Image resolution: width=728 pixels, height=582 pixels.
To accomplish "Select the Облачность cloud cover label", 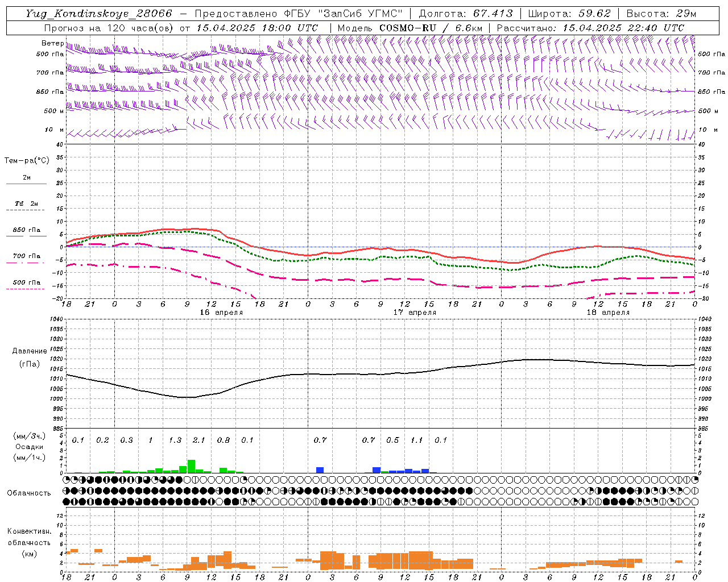I will (x=29, y=493).
